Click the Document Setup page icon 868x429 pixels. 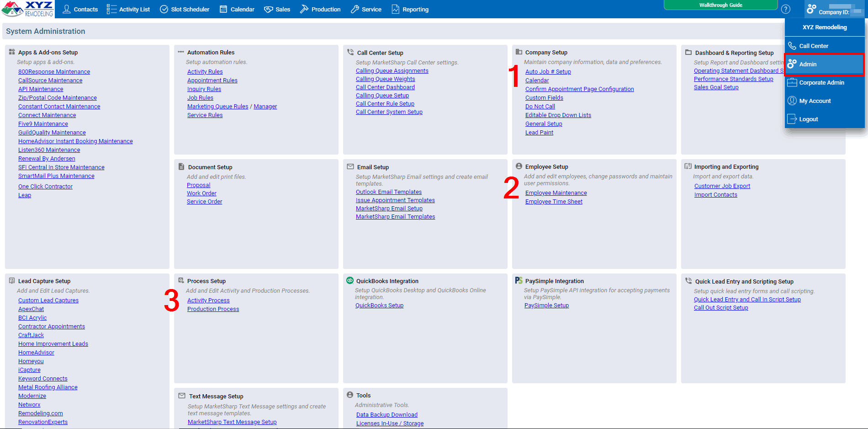(181, 166)
